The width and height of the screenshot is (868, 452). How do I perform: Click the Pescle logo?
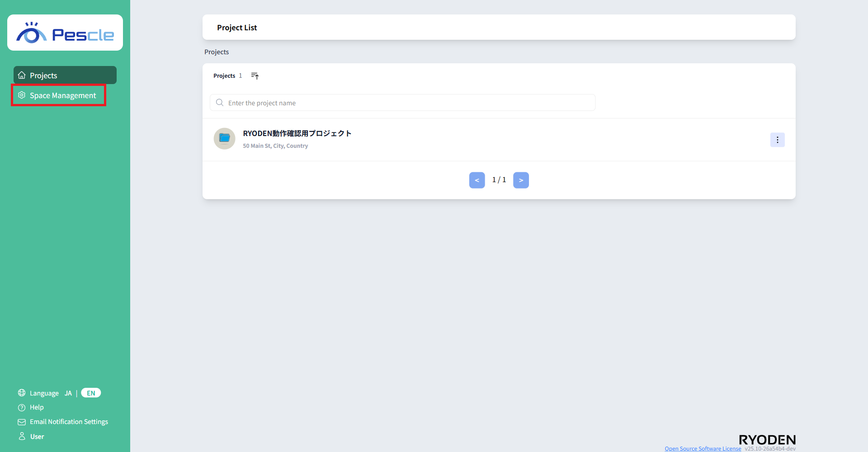(x=65, y=33)
